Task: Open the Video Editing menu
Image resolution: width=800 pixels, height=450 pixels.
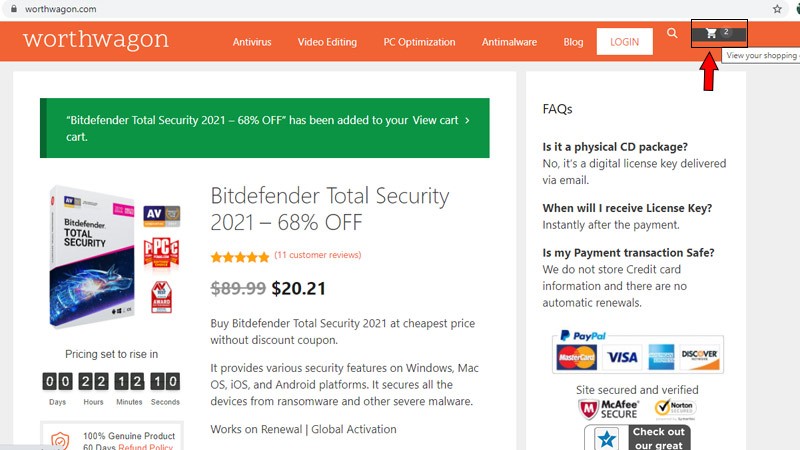Action: tap(327, 42)
